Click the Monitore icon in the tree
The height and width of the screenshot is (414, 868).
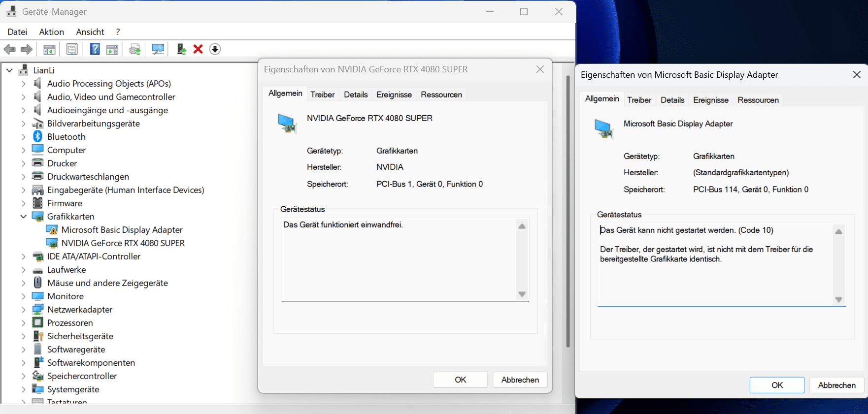[x=37, y=296]
